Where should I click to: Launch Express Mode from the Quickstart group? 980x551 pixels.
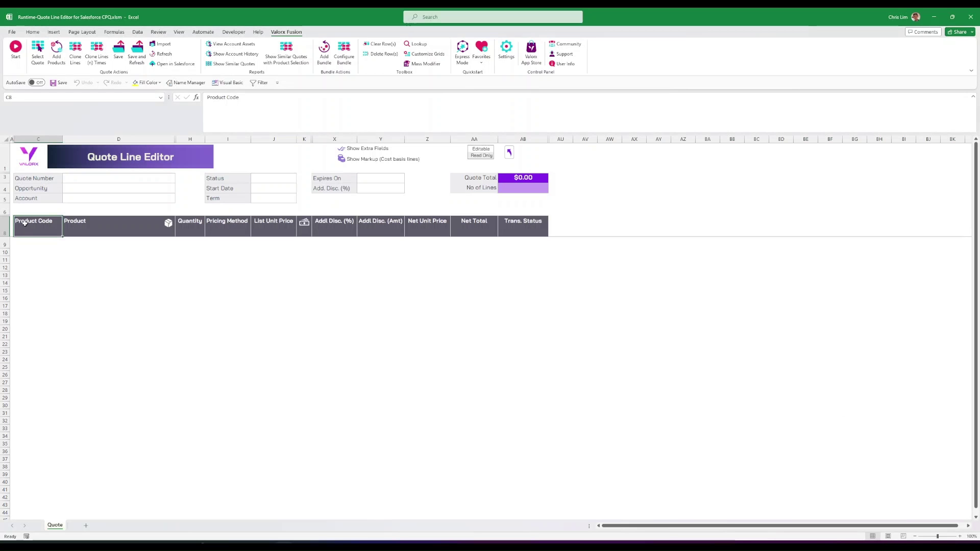(x=462, y=47)
